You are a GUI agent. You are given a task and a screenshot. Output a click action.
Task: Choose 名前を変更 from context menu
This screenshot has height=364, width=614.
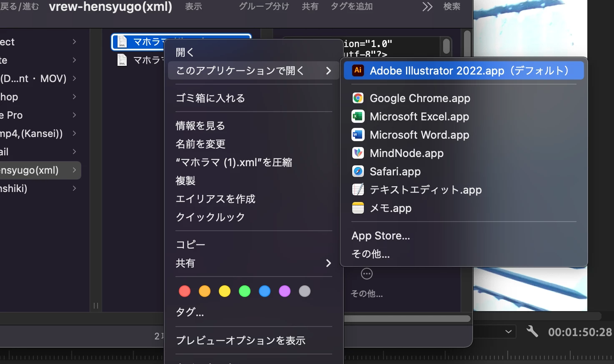253,144
